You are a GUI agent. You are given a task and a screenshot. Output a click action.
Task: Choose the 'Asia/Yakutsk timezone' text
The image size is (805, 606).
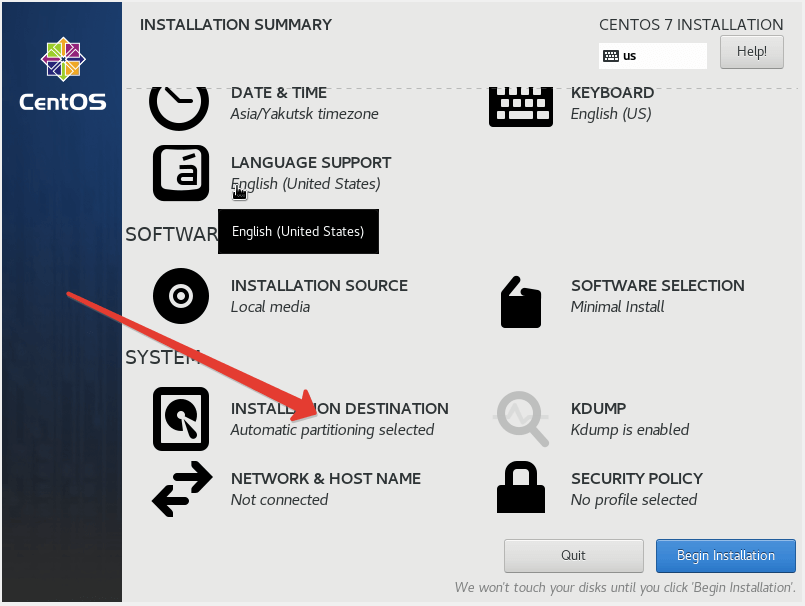(x=304, y=114)
